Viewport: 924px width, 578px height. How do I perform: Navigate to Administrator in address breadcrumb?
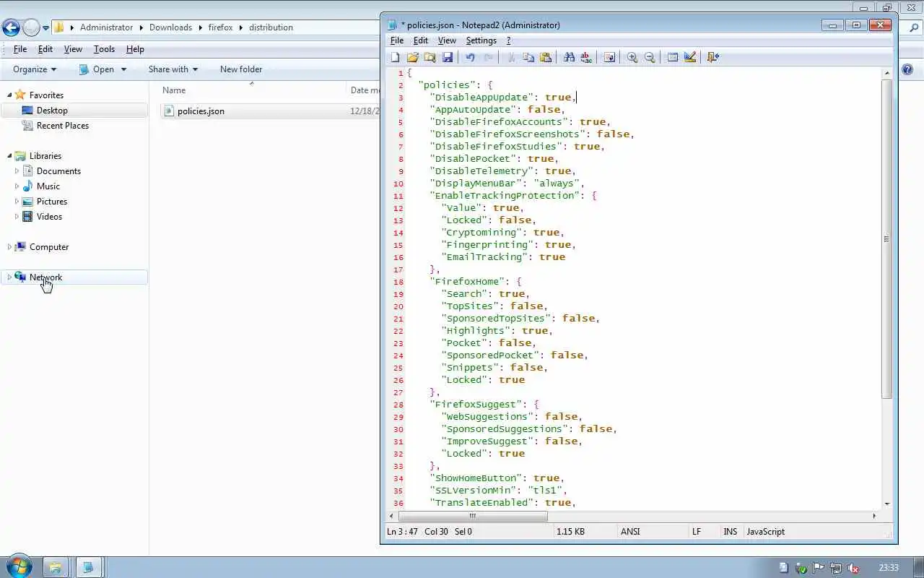pyautogui.click(x=106, y=27)
